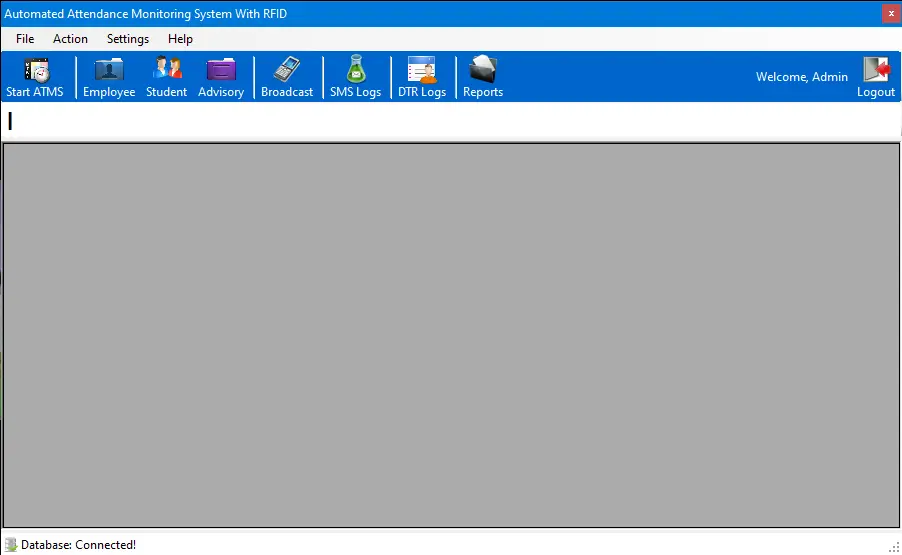Click the Logout icon
The image size is (902, 555).
[x=876, y=70]
